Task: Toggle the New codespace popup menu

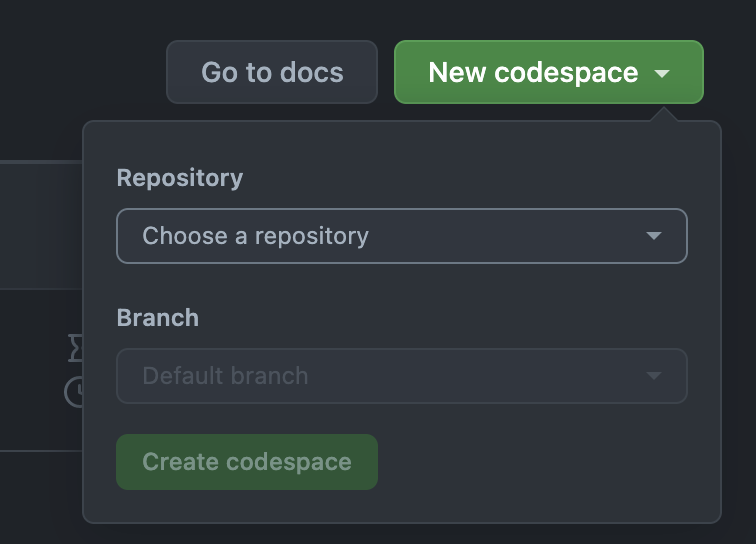Action: point(548,72)
